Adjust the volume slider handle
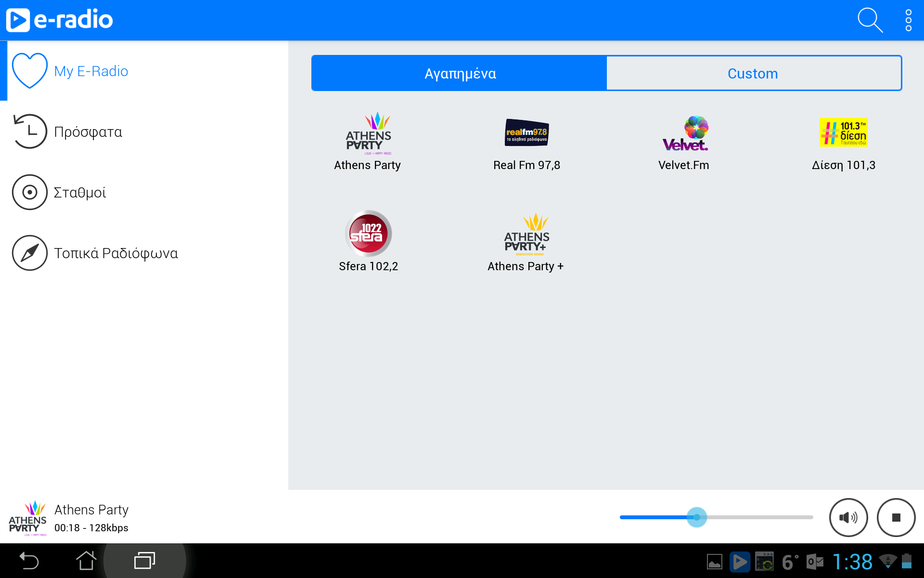This screenshot has height=578, width=924. point(696,517)
